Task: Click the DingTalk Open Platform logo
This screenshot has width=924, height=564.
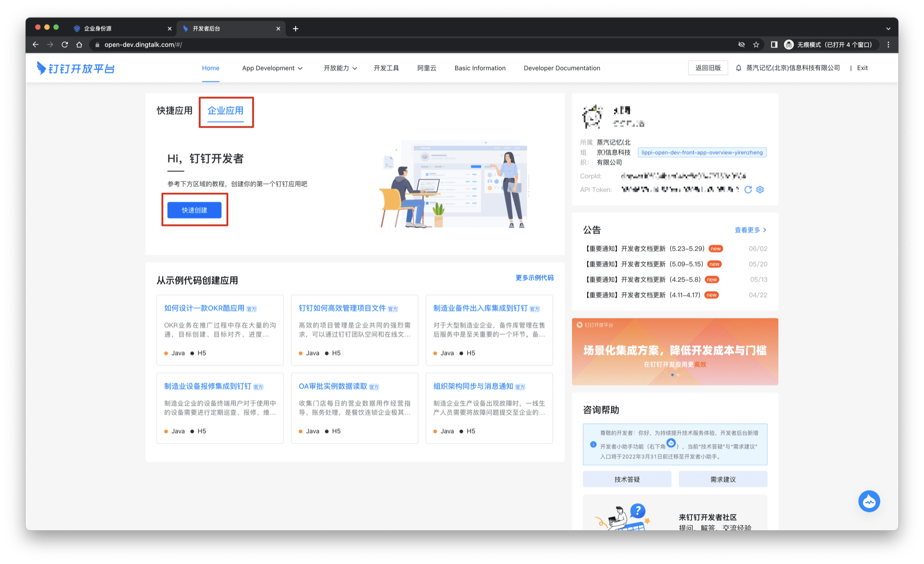Action: click(x=76, y=68)
